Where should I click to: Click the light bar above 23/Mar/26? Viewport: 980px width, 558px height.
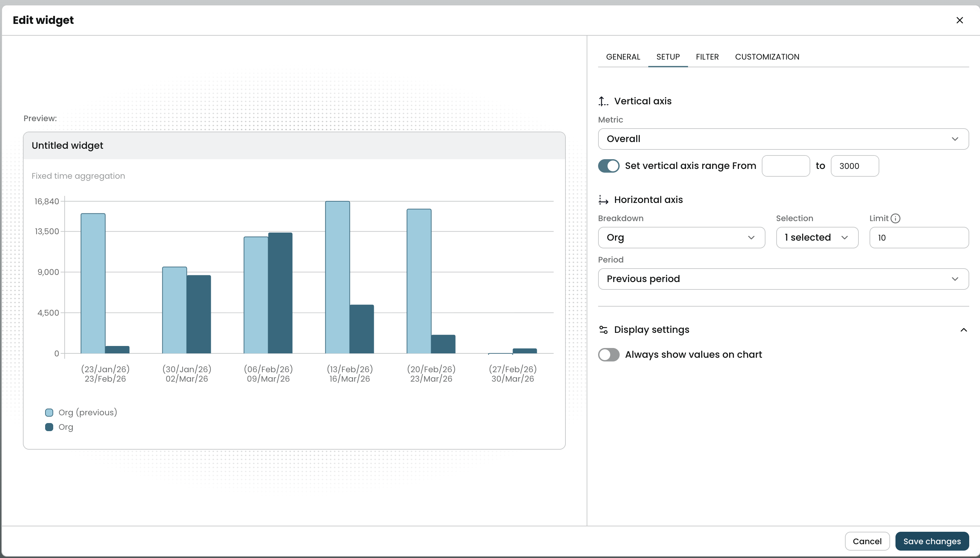(419, 281)
